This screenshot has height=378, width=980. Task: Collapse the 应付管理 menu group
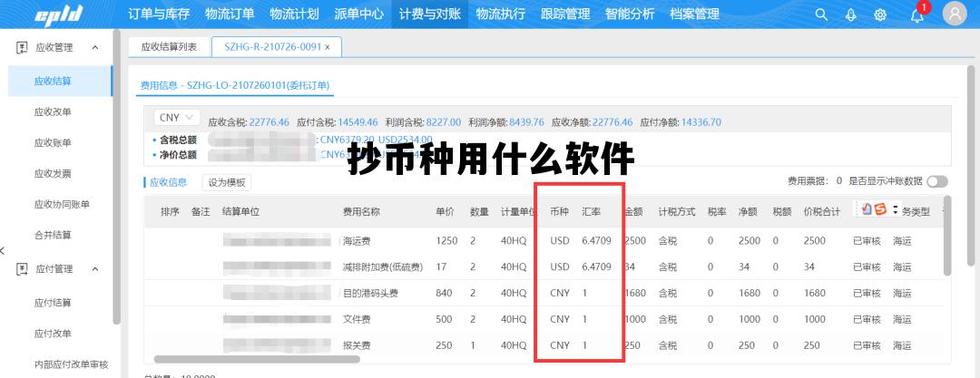[95, 268]
